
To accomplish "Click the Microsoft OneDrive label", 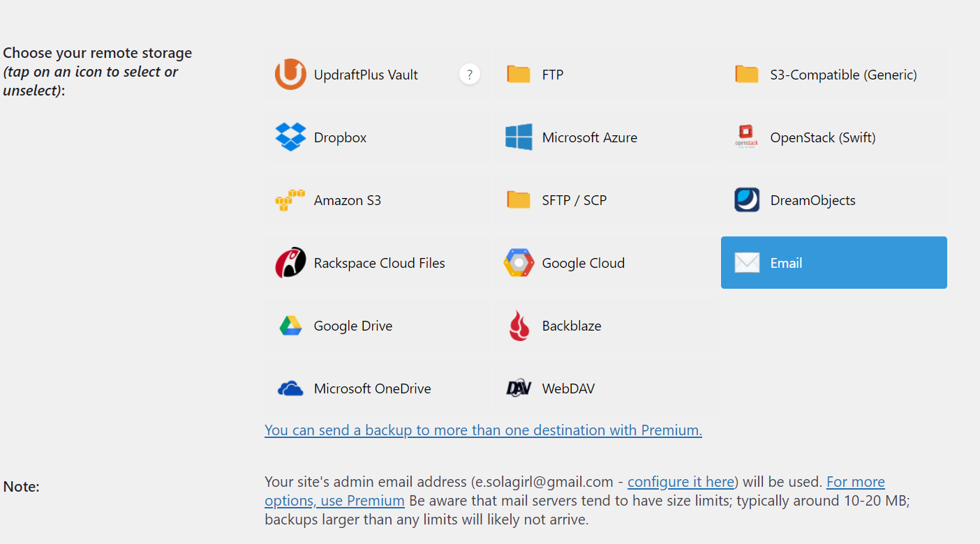I will coord(373,388).
